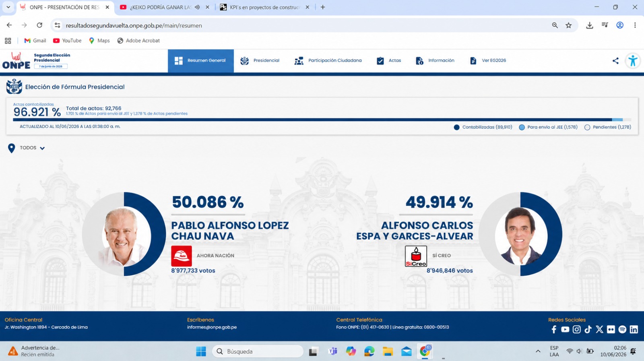Click the Contabilizadas legend dot

(456, 127)
